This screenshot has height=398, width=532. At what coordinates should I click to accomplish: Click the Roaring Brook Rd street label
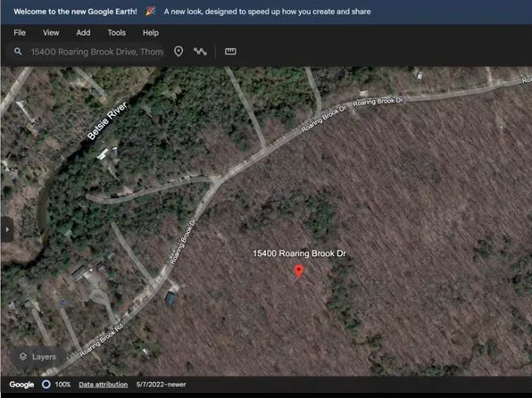click(101, 341)
